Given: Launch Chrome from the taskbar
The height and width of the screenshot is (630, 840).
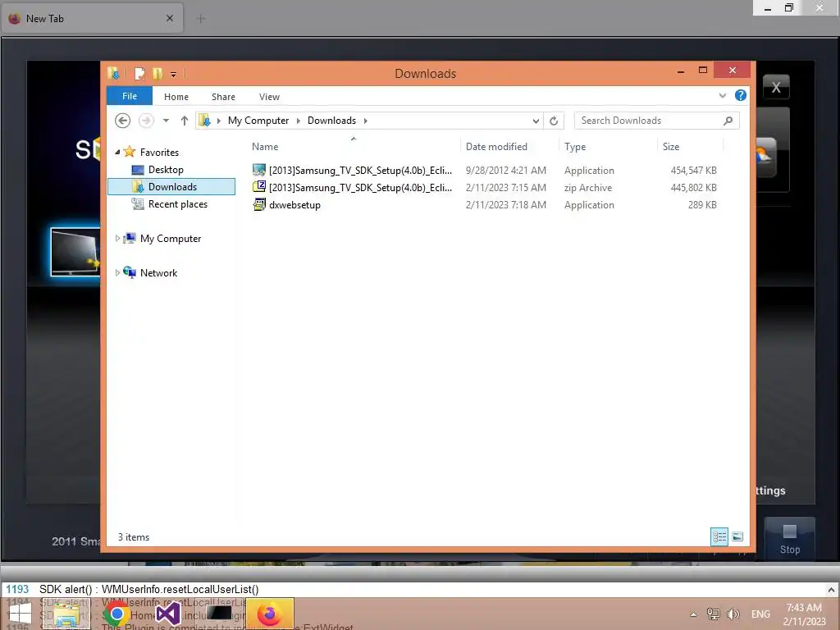Looking at the screenshot, I should click(116, 614).
